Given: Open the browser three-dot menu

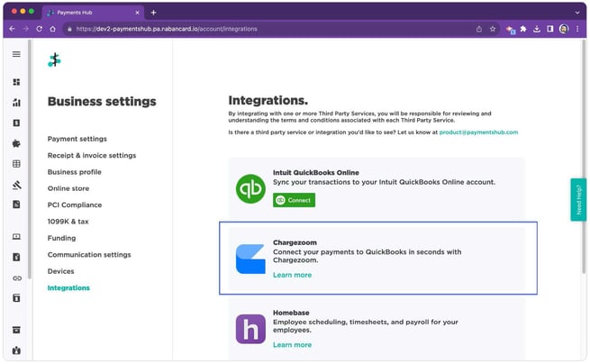Looking at the screenshot, I should (x=577, y=29).
